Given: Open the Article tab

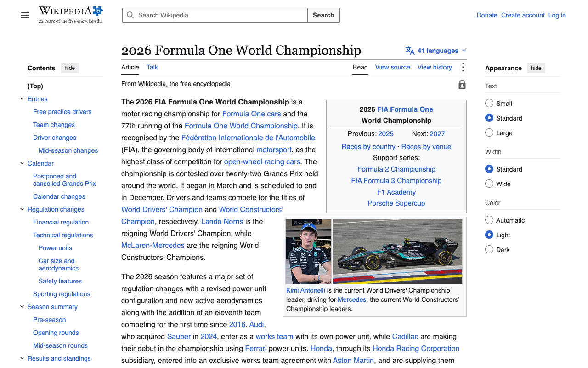Looking at the screenshot, I should [x=130, y=67].
